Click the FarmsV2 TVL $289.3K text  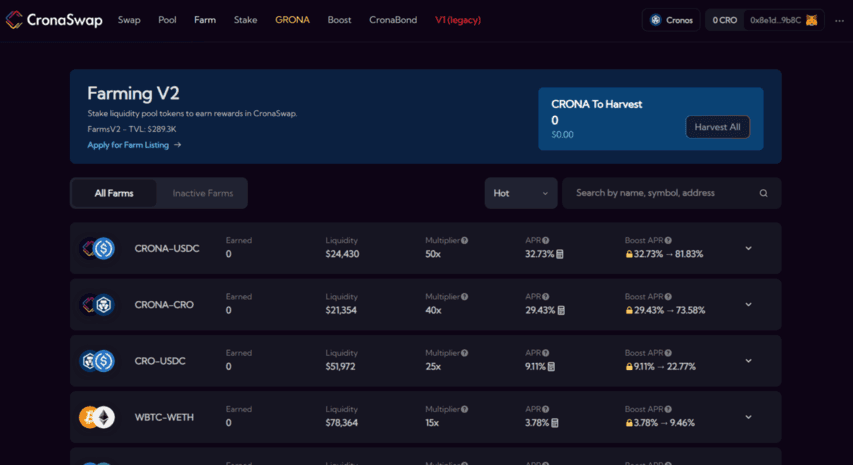[x=132, y=129]
